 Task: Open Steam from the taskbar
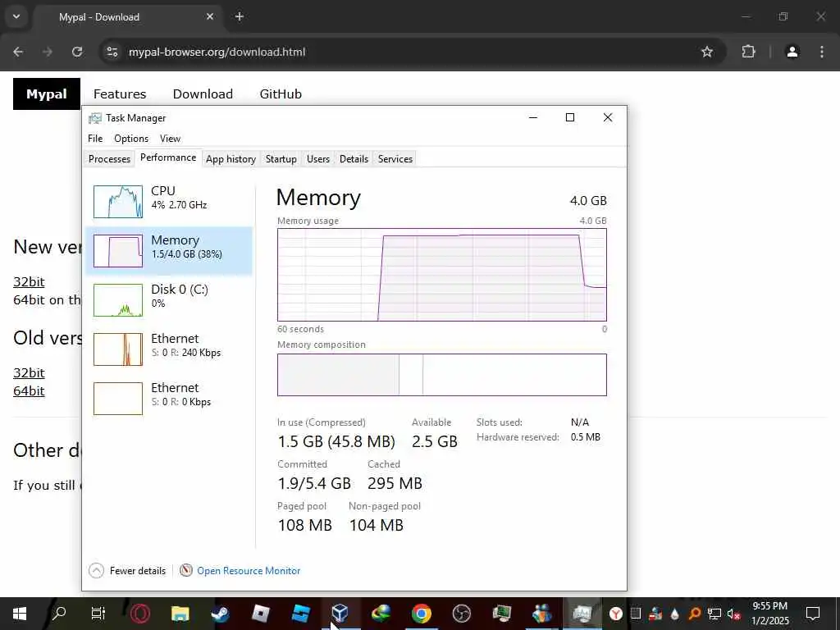coord(220,614)
